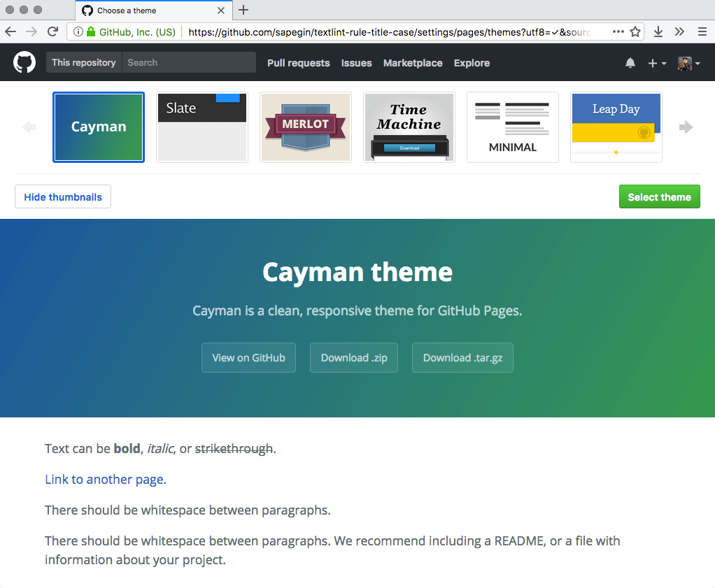The width and height of the screenshot is (715, 588).
Task: Open the browser downloads icon
Action: [x=658, y=31]
